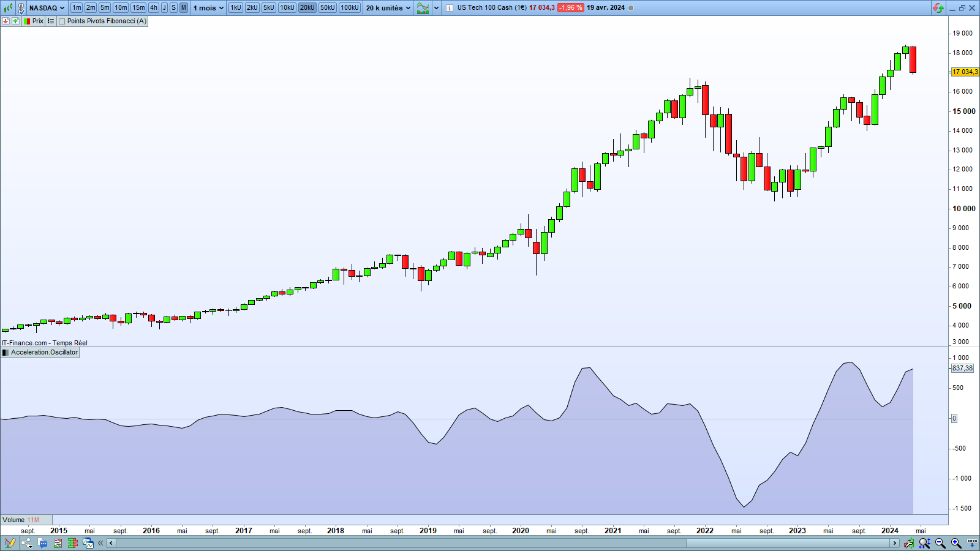The height and width of the screenshot is (551, 980).
Task: Select the Prix price label tab
Action: [x=37, y=21]
